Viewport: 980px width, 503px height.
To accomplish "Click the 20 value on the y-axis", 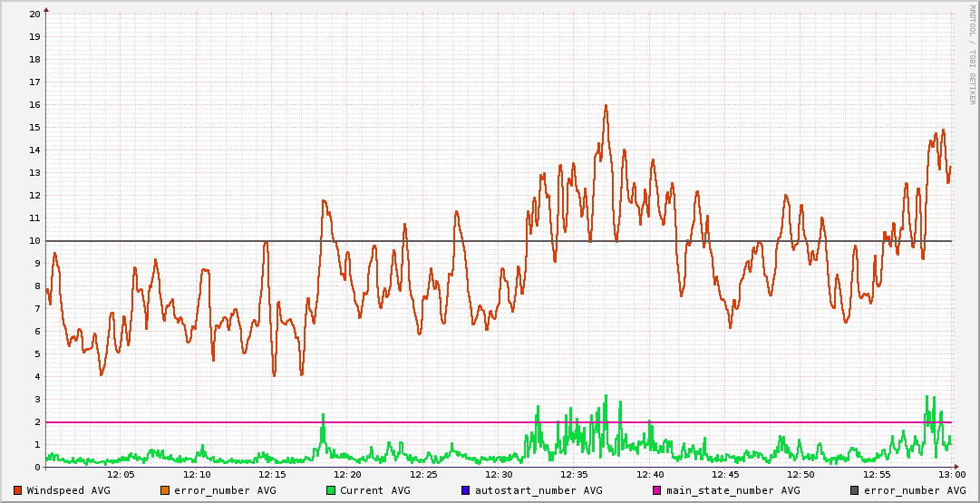I will tap(34, 15).
